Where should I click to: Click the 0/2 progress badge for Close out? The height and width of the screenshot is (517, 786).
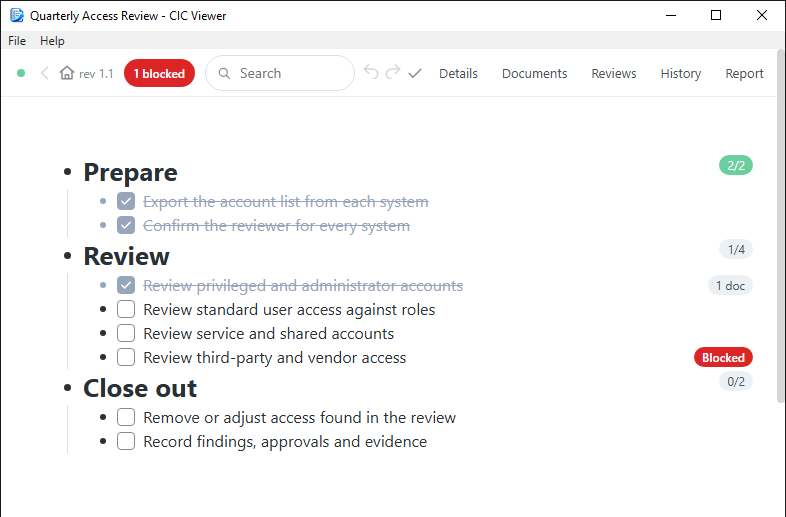(736, 382)
